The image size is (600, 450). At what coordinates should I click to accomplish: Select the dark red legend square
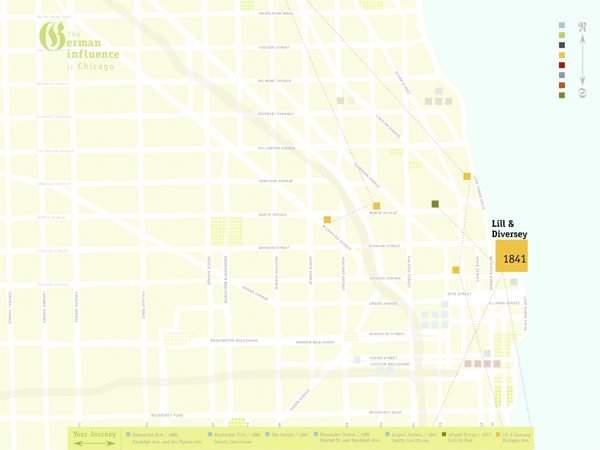(x=562, y=65)
